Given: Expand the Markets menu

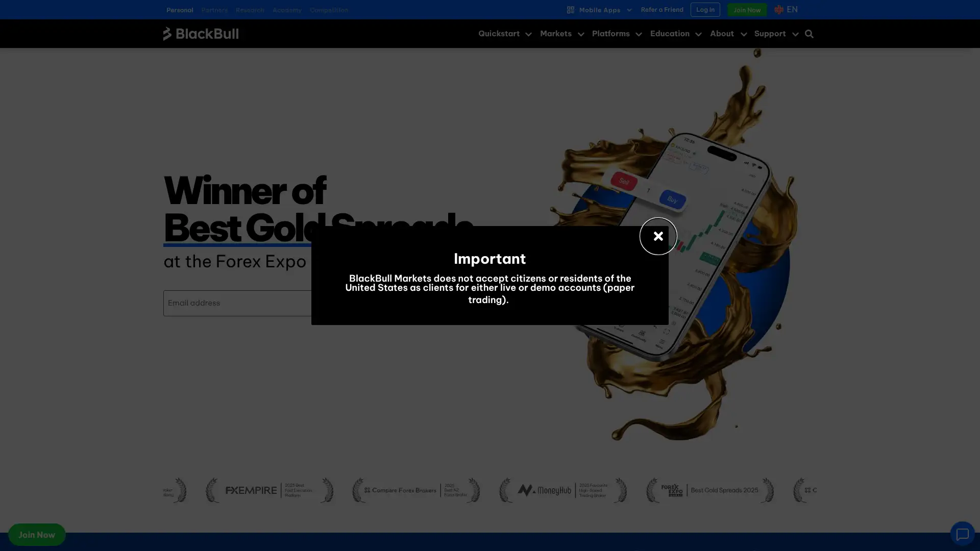Looking at the screenshot, I should [x=561, y=34].
